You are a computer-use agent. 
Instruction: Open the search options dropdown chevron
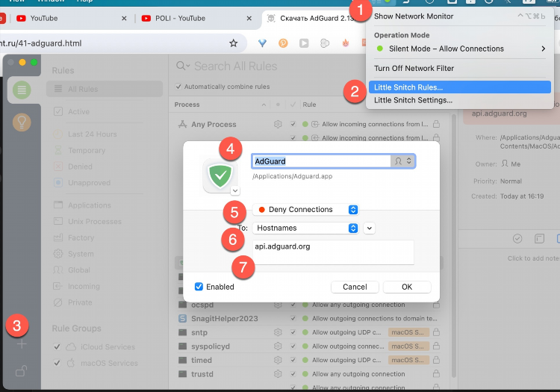point(187,66)
